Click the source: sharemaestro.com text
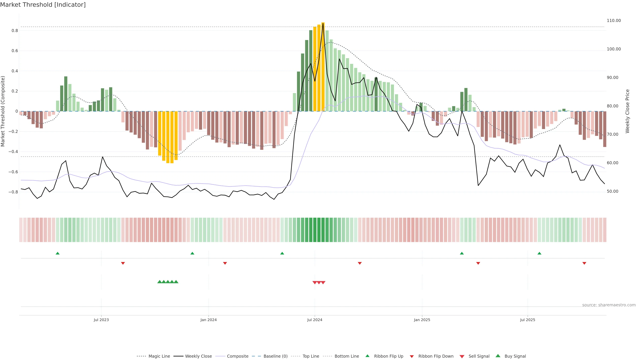644x362 pixels. tap(609, 305)
